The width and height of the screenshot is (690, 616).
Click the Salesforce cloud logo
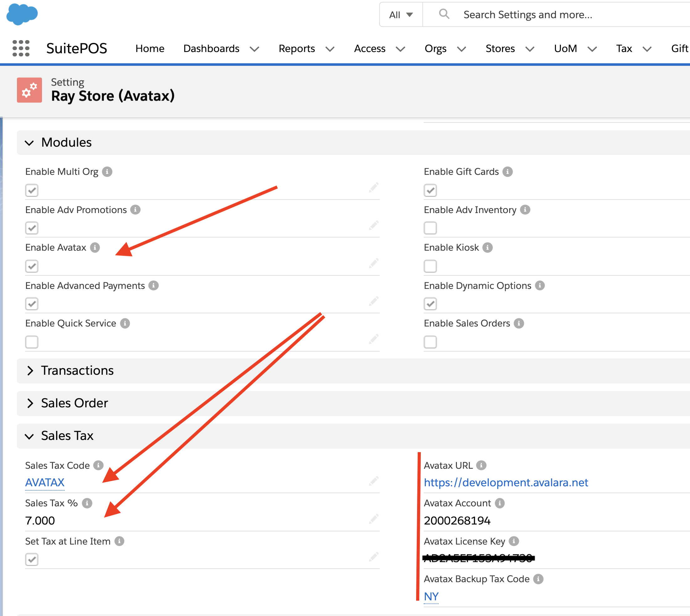pos(22,13)
